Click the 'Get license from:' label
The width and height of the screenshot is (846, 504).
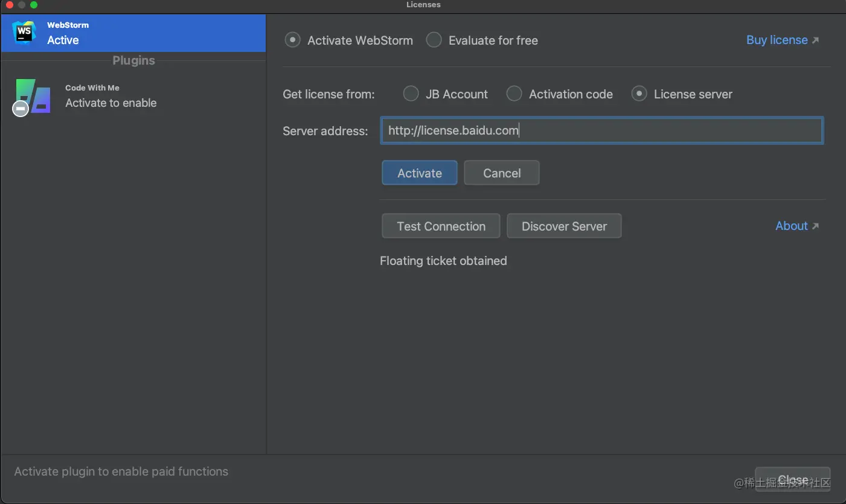pos(328,94)
